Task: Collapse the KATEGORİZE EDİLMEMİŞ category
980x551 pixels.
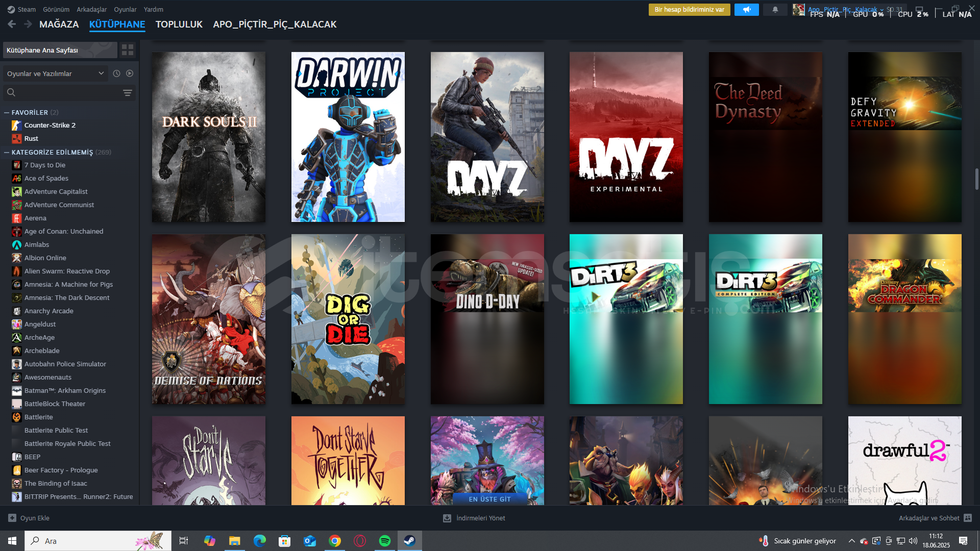Action: [7, 152]
